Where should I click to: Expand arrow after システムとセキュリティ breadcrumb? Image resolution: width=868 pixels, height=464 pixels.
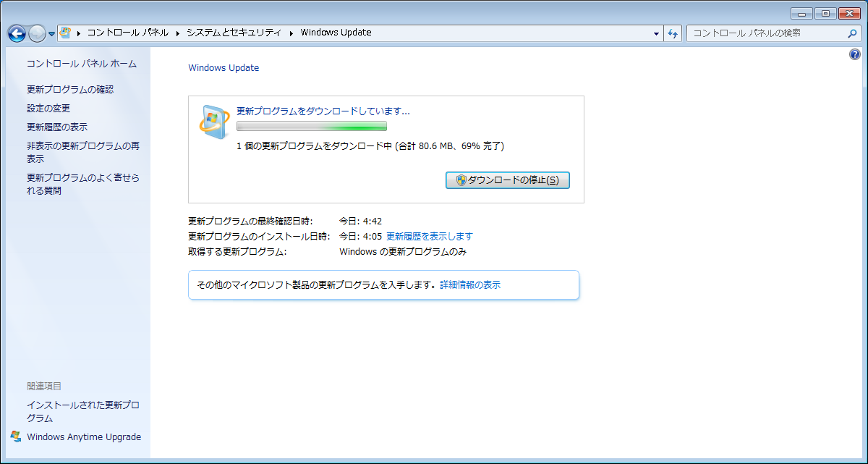click(x=292, y=33)
